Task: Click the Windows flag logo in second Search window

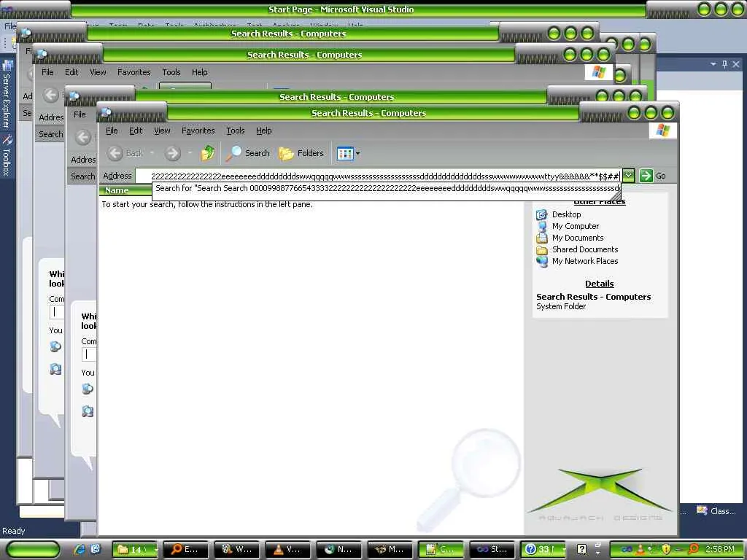Action: [598, 72]
